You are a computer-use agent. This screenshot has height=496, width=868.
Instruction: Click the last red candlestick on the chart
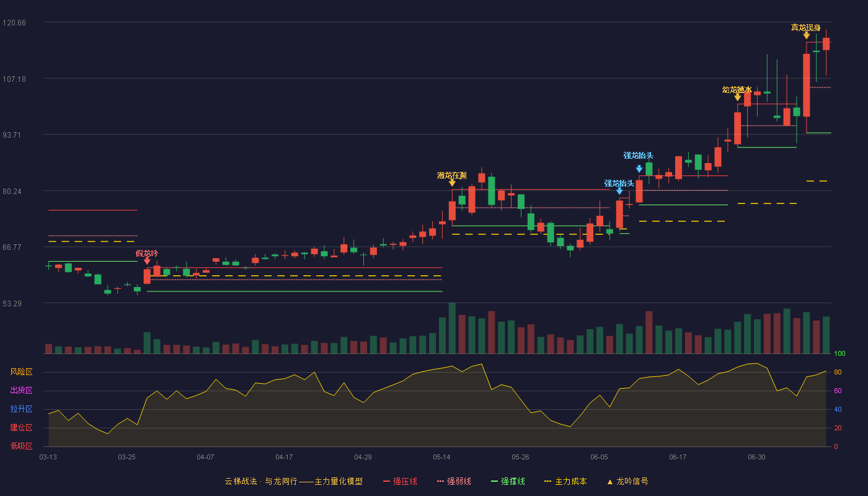point(826,44)
